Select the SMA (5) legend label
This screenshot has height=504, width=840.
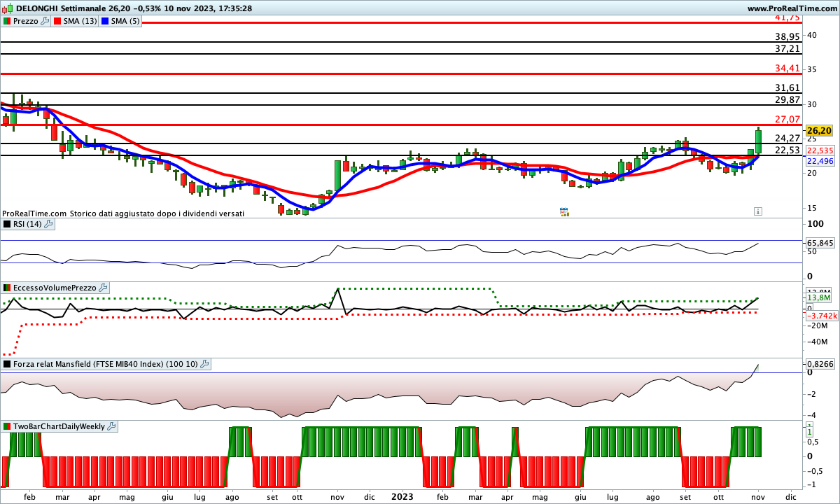(x=126, y=21)
